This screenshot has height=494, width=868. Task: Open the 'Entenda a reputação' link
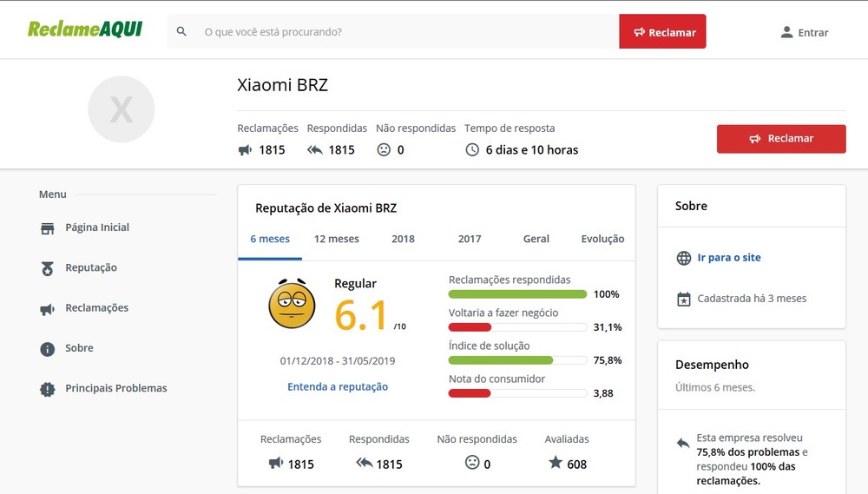click(x=338, y=386)
